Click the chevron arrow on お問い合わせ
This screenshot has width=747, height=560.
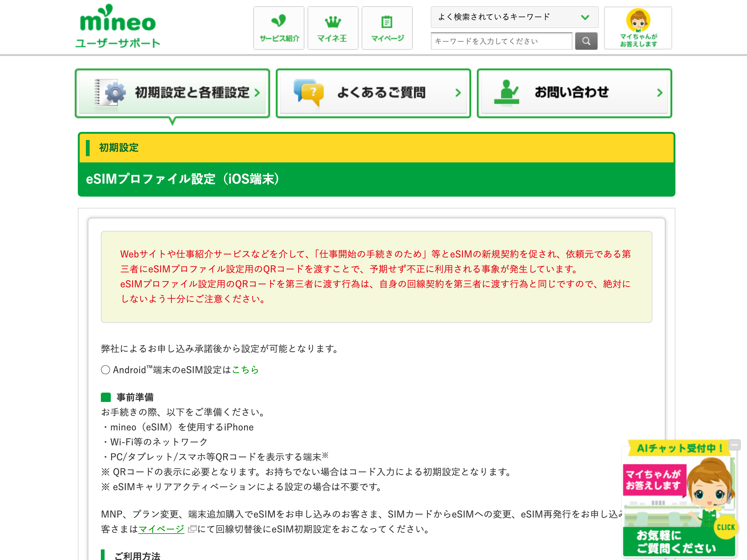660,93
